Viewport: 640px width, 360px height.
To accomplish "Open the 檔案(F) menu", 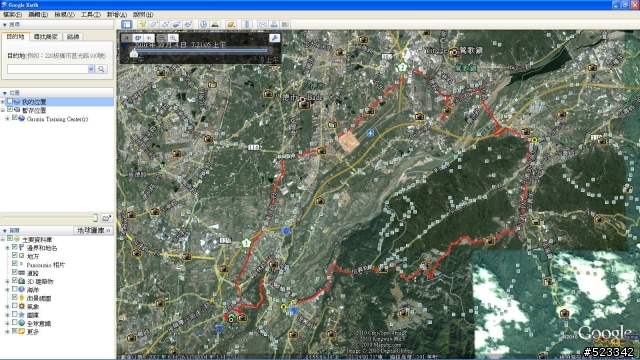I will point(12,14).
